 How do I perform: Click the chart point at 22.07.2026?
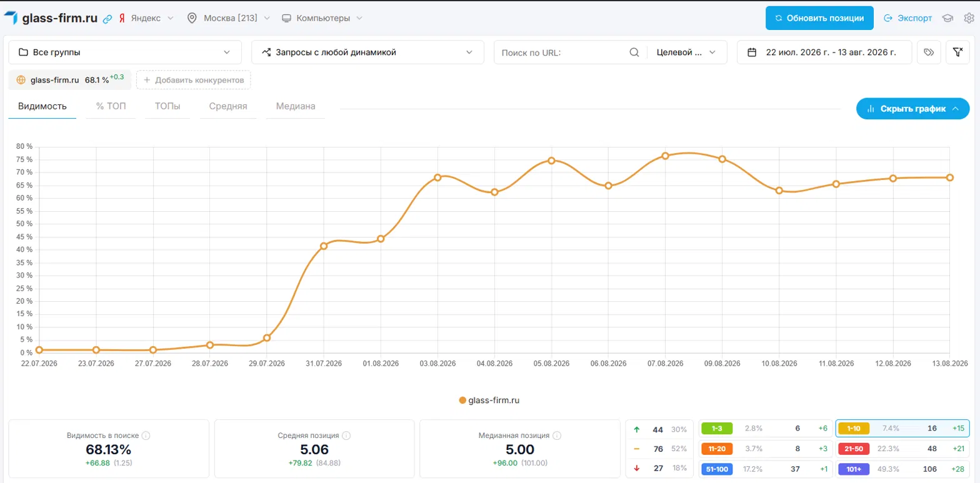[39, 350]
